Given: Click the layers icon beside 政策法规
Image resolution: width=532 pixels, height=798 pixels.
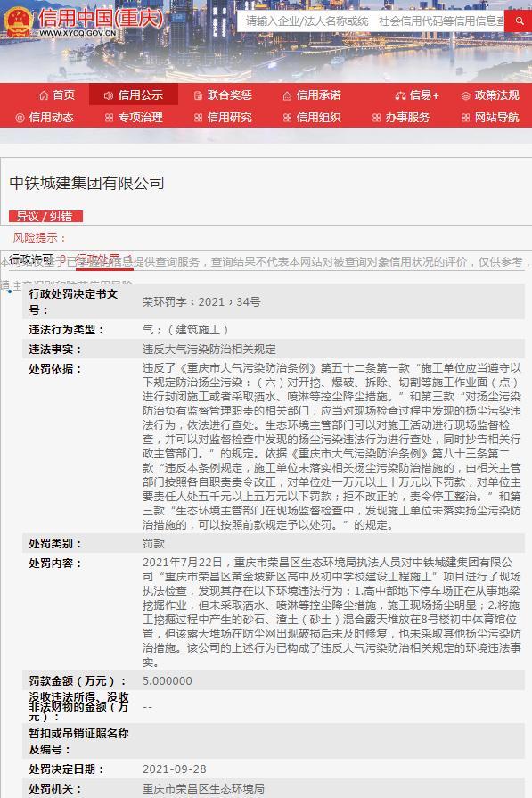Looking at the screenshot, I should 465,95.
